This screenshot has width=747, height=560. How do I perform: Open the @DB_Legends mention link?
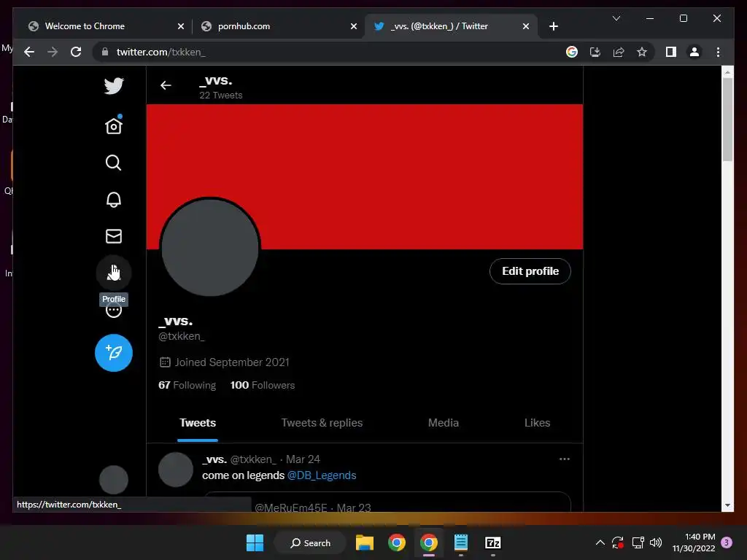pyautogui.click(x=322, y=475)
